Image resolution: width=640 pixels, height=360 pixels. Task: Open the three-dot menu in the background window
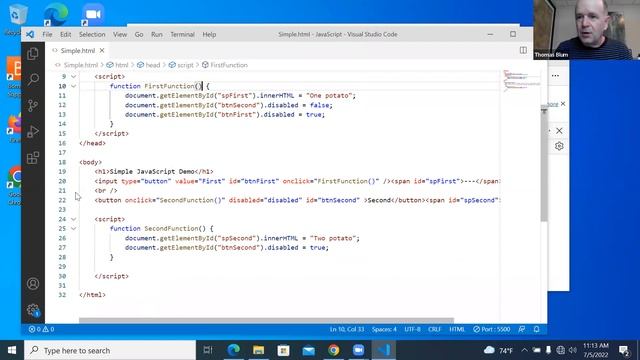[555, 76]
